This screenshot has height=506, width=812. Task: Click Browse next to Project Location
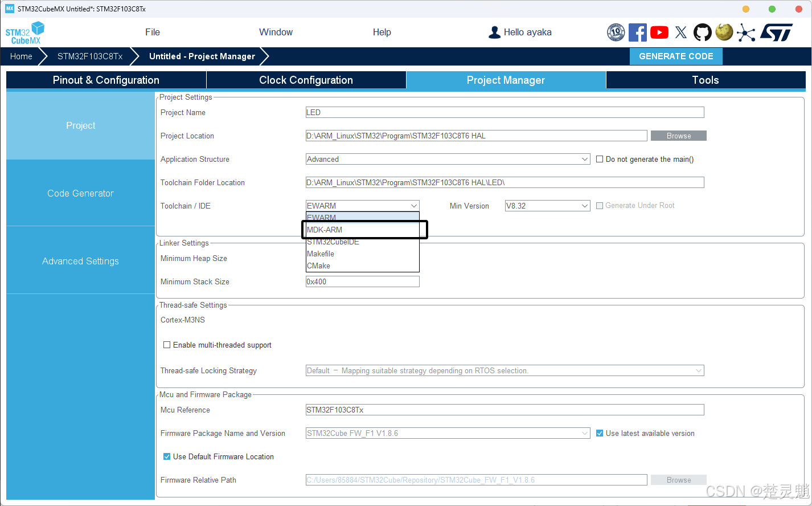(679, 136)
